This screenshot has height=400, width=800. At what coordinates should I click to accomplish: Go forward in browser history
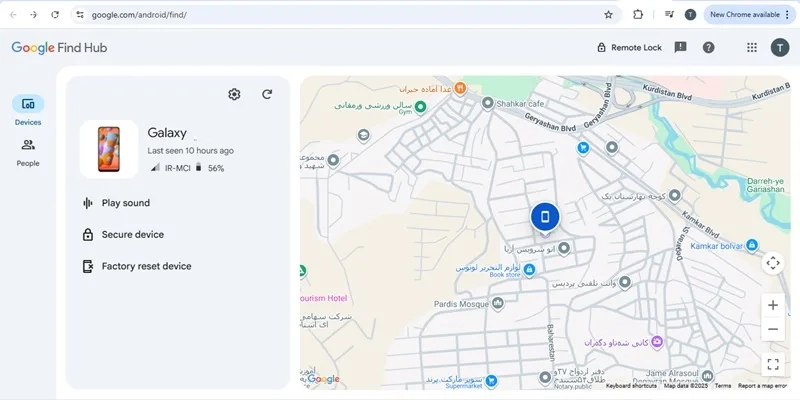(x=34, y=15)
